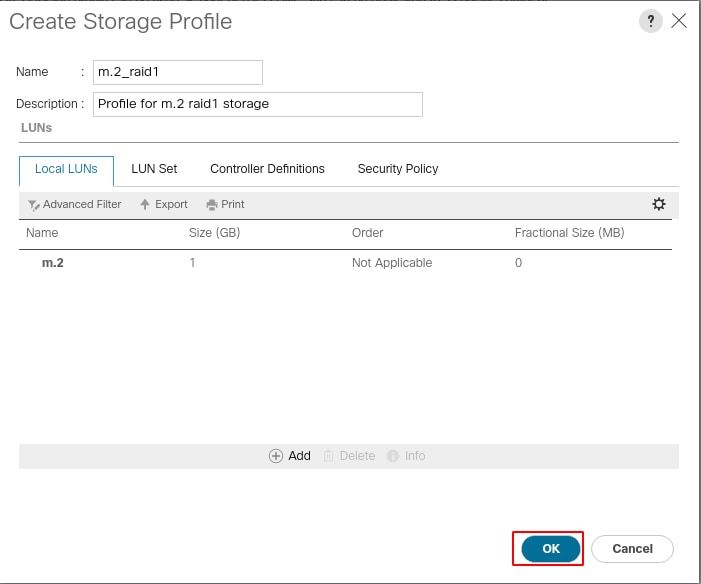The height and width of the screenshot is (584, 701).
Task: Click the Cancel button
Action: 632,549
